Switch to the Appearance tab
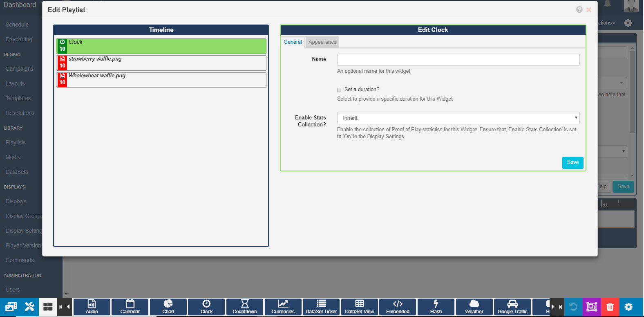 pyautogui.click(x=322, y=42)
